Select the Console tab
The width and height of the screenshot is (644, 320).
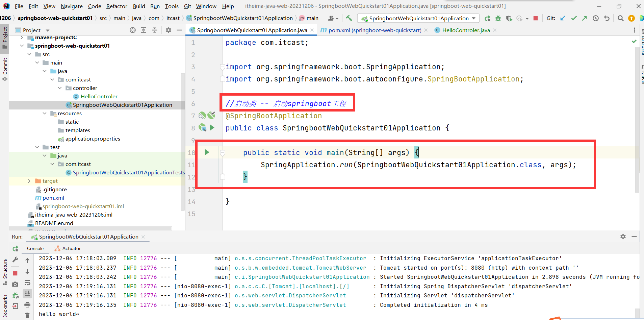(x=35, y=248)
